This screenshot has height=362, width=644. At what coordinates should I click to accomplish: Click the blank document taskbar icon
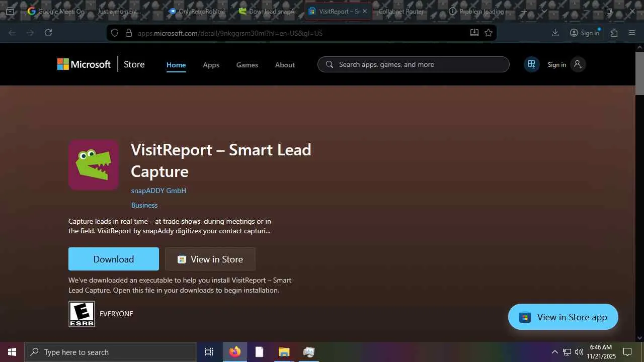pyautogui.click(x=259, y=352)
